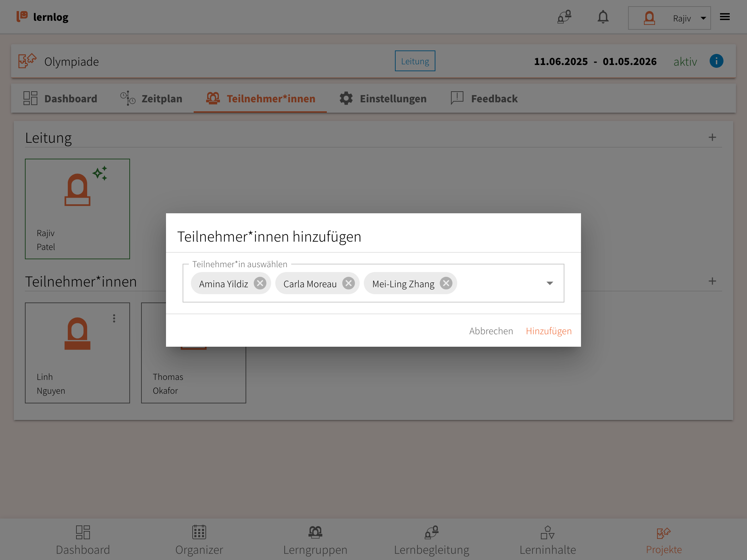This screenshot has width=747, height=560.
Task: Open the notifications bell
Action: [x=603, y=17]
